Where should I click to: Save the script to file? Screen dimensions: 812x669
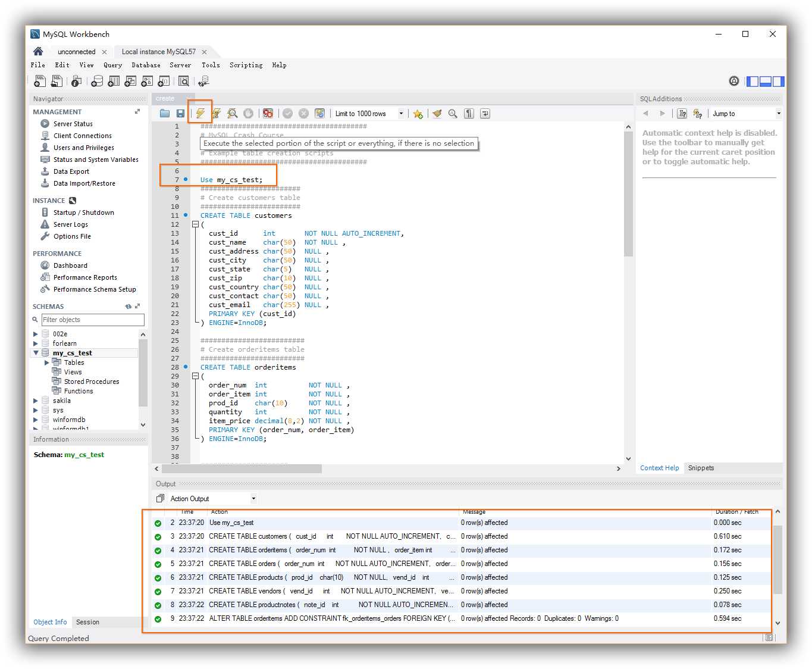[x=180, y=113]
